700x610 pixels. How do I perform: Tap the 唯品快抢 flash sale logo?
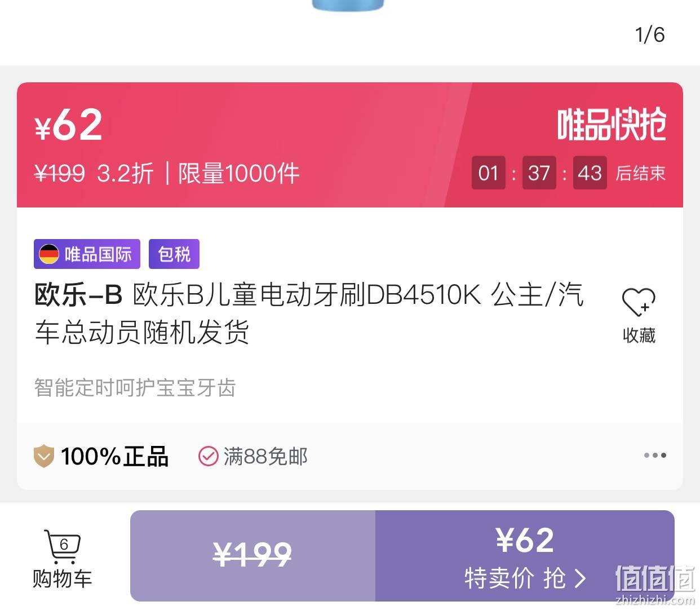click(612, 125)
